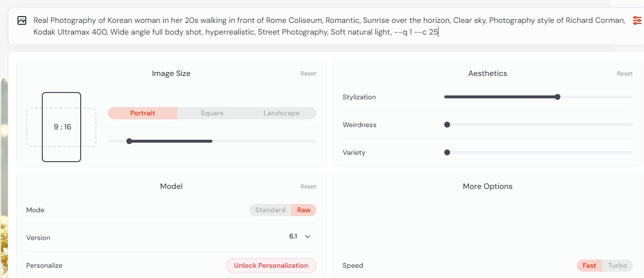Set Speed to Fast
This screenshot has width=644, height=278.
pos(589,266)
